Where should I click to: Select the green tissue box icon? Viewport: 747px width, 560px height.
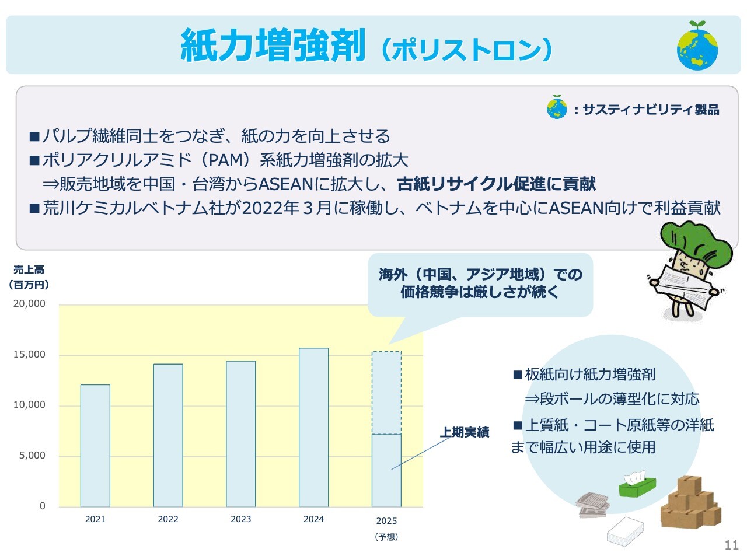pyautogui.click(x=637, y=484)
